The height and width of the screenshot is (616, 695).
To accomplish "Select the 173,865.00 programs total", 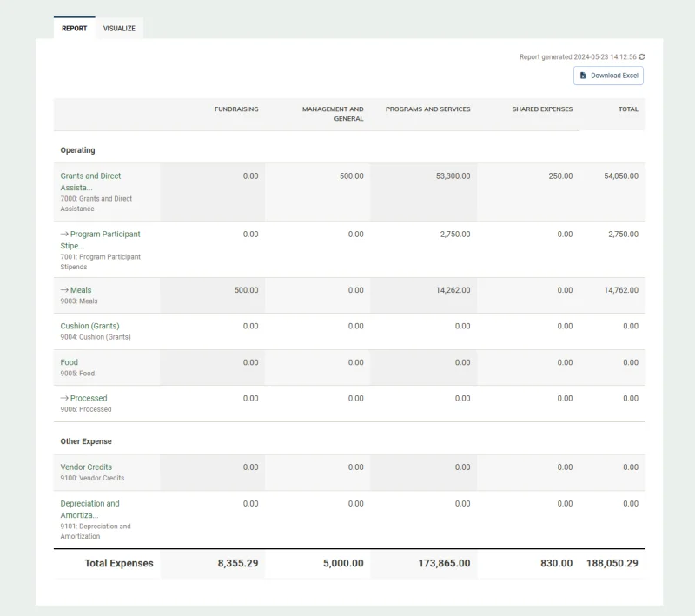I will [444, 563].
